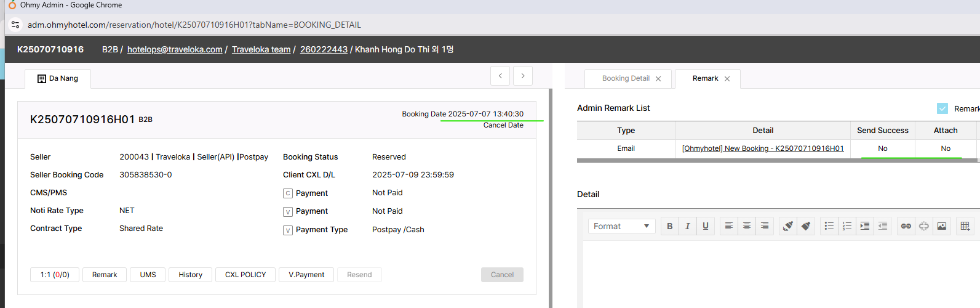980x308 pixels.
Task: Go to previous hotel with left chevron
Action: [x=500, y=76]
